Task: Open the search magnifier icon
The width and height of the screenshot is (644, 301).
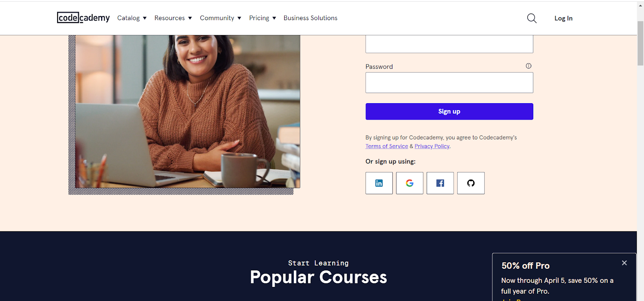Action: coord(532,18)
